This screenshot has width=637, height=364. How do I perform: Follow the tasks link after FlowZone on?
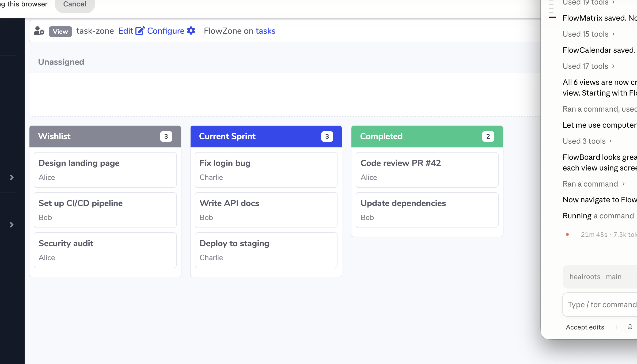click(266, 31)
